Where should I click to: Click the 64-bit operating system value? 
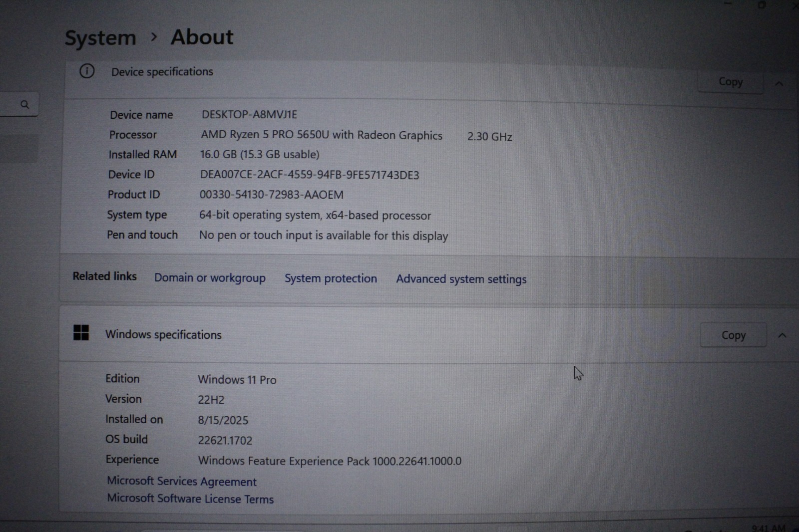pos(315,215)
